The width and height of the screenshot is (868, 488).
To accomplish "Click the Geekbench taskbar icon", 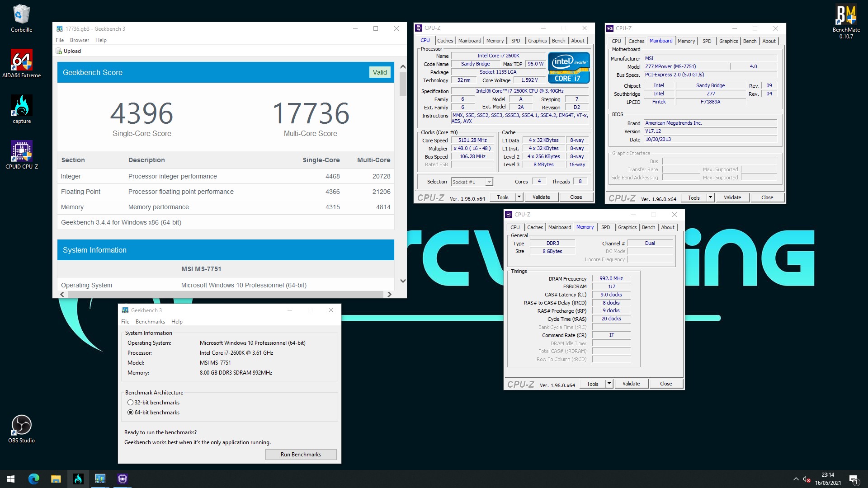I will point(100,479).
